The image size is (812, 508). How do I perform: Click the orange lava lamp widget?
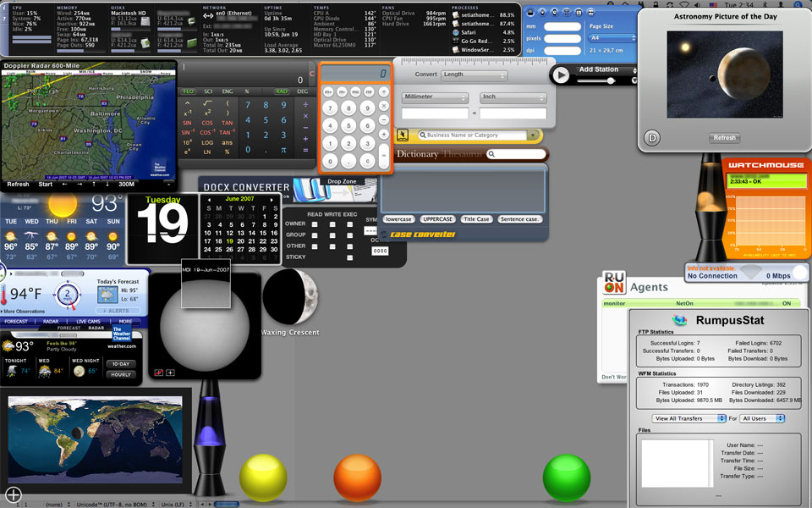[710, 207]
